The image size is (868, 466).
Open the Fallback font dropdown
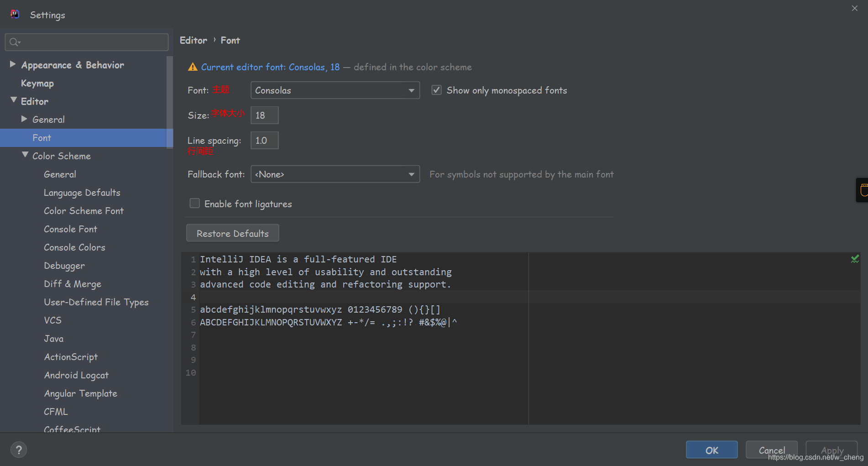pyautogui.click(x=335, y=174)
